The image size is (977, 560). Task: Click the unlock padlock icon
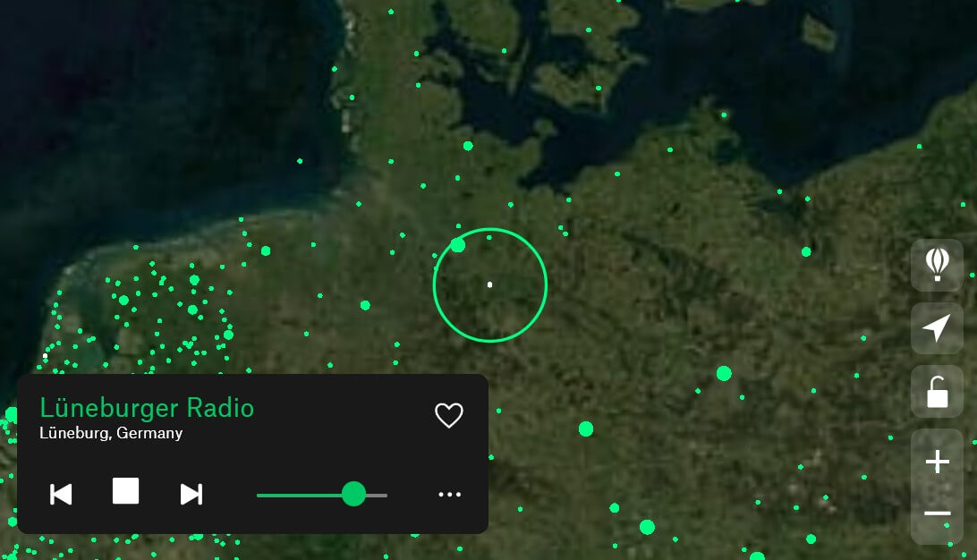pyautogui.click(x=936, y=391)
